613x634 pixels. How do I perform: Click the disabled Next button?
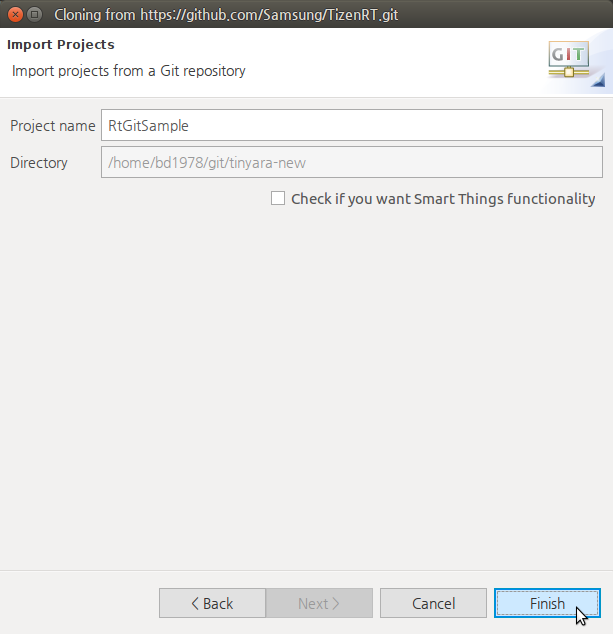pyautogui.click(x=319, y=603)
